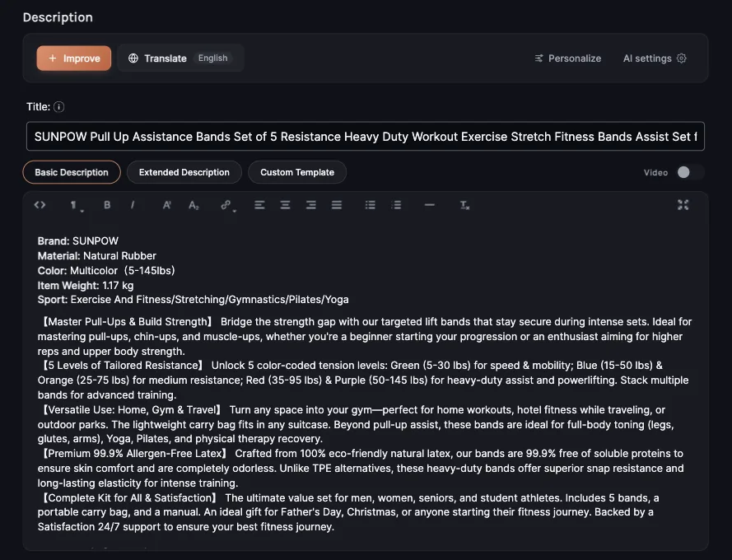Toggle HTML code view in editor toolbar
732x560 pixels.
coord(40,205)
